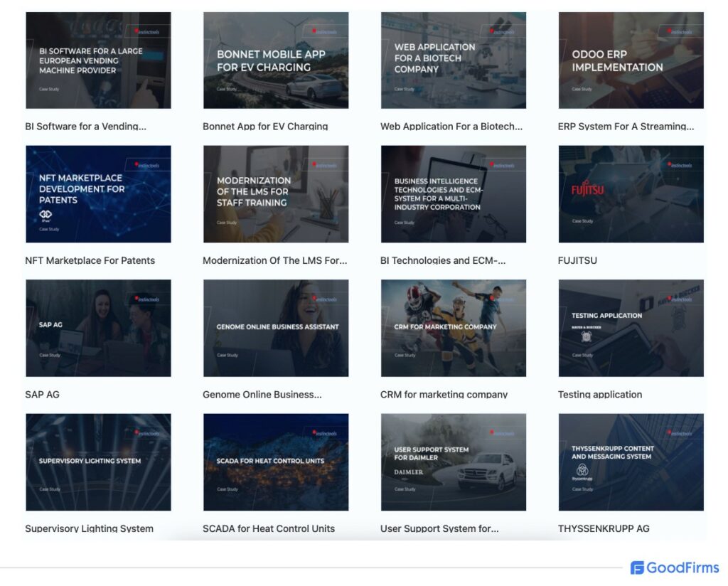Open the SAP AG case study thumbnail
This screenshot has height=586, width=728.
click(x=98, y=329)
